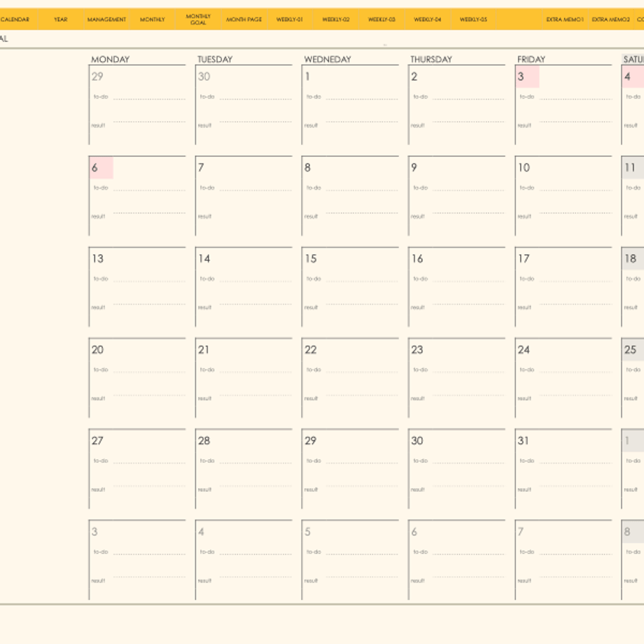Select date 2 under Thursday

coord(414,77)
